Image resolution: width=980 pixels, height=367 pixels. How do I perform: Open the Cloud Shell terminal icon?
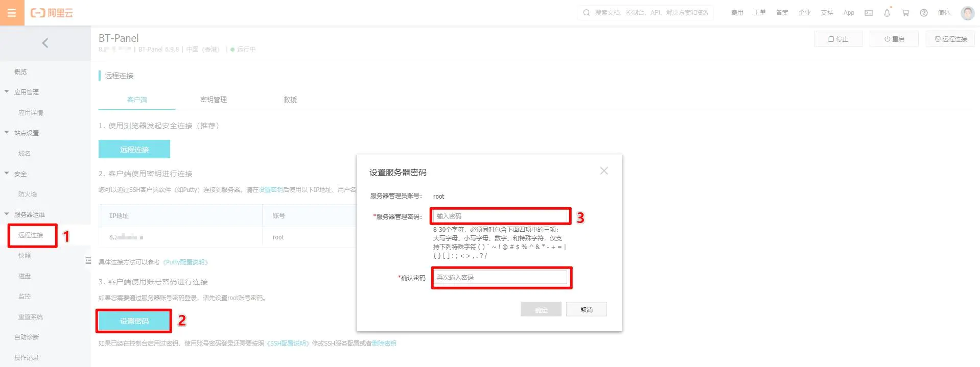pyautogui.click(x=868, y=13)
